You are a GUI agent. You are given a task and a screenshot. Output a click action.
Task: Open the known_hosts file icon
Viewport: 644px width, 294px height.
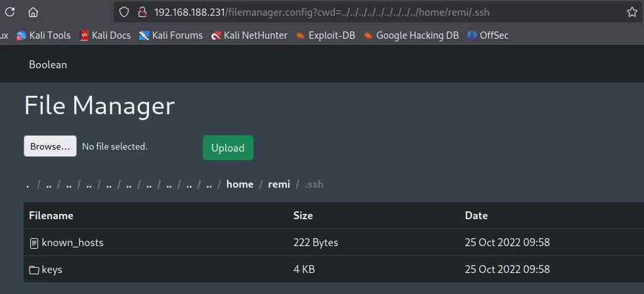tap(34, 243)
